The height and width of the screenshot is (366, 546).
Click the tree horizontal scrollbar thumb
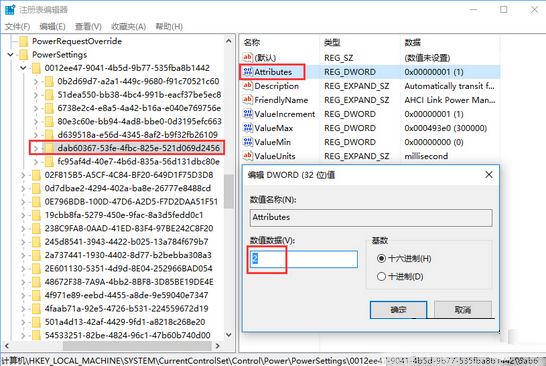point(137,346)
